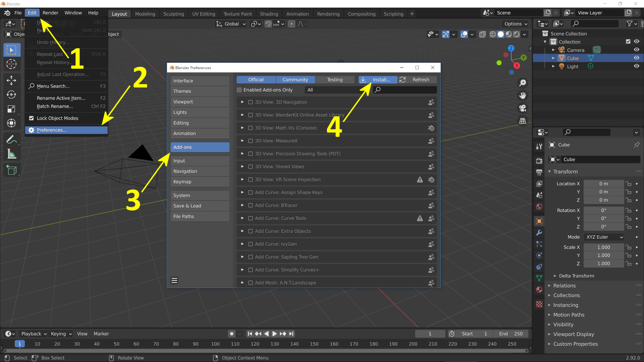Switch to the Shading workspace tab
The height and width of the screenshot is (362, 644).
point(269,14)
